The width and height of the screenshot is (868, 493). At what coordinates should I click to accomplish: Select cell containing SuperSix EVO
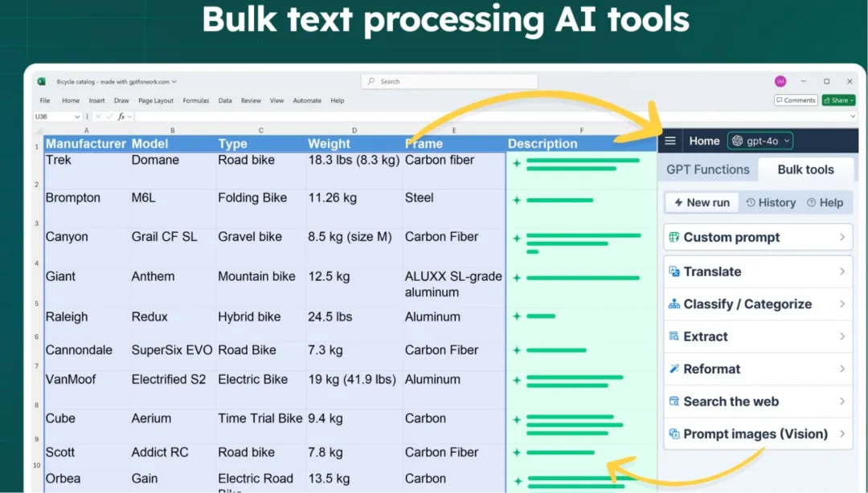(x=172, y=354)
